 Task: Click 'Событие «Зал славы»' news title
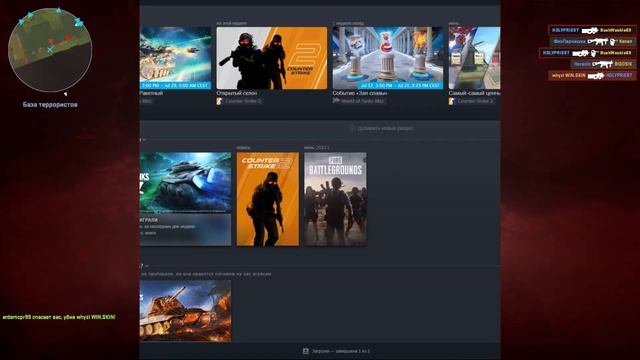pyautogui.click(x=360, y=93)
